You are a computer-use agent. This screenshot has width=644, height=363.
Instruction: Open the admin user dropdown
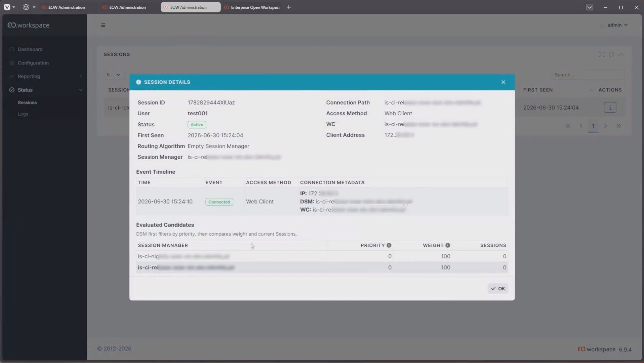[x=617, y=25]
